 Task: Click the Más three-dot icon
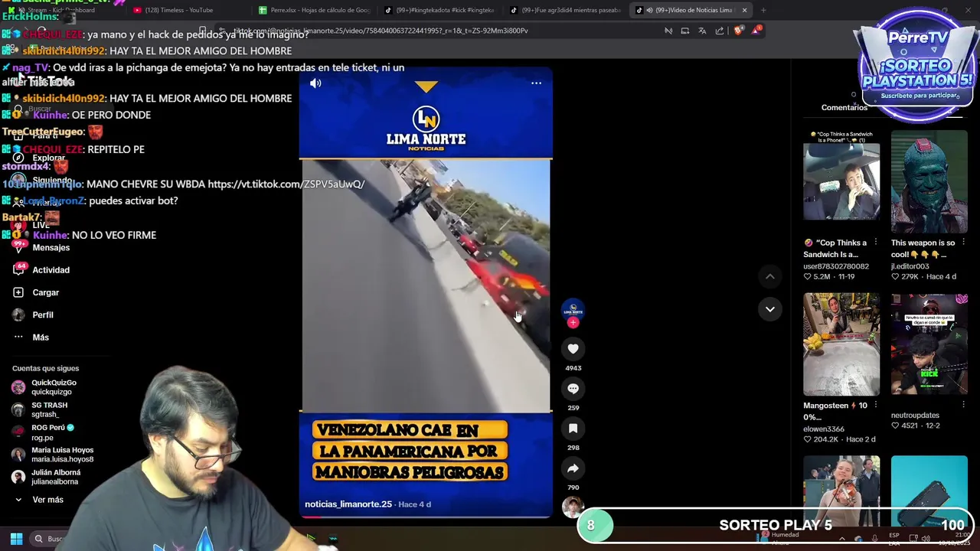(x=18, y=337)
